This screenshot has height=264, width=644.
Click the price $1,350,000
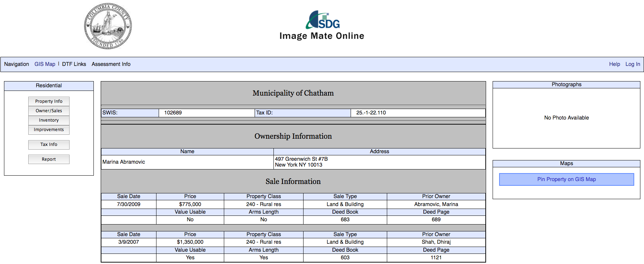click(x=190, y=242)
